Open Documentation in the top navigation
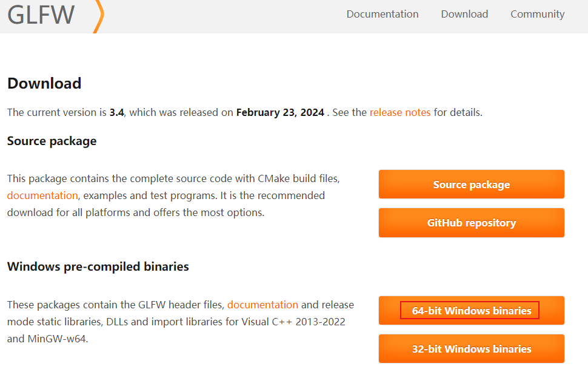This screenshot has height=369, width=588. point(383,14)
